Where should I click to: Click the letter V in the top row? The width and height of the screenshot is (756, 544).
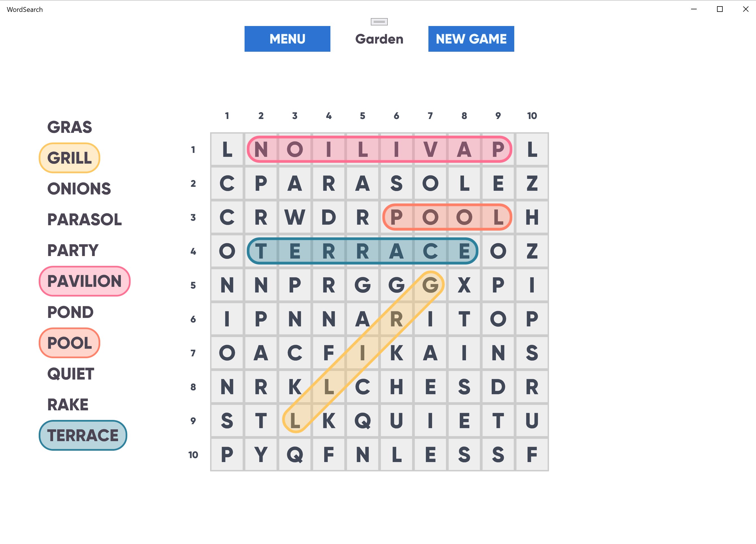pyautogui.click(x=430, y=149)
